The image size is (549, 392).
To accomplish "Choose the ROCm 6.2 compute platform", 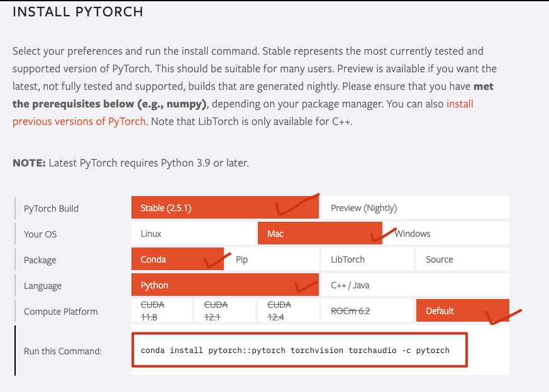I will click(367, 310).
